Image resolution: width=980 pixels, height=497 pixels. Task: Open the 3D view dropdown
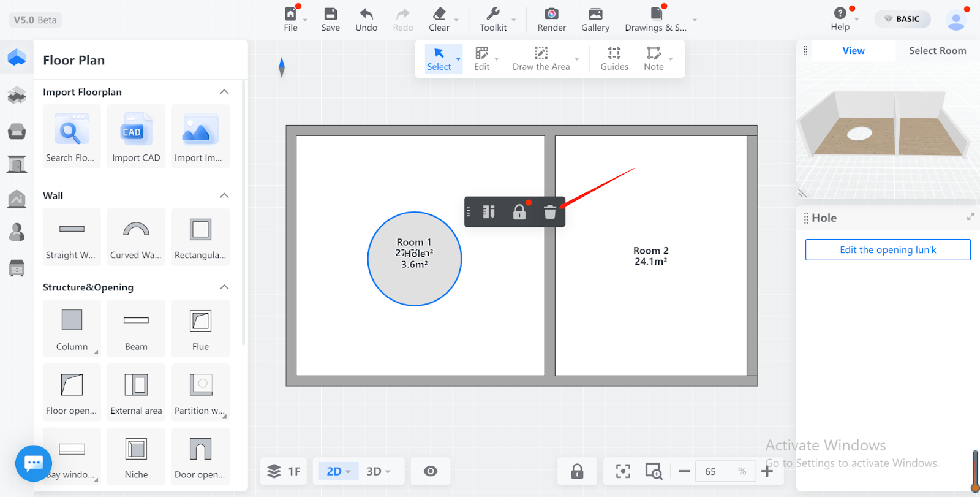click(x=379, y=471)
